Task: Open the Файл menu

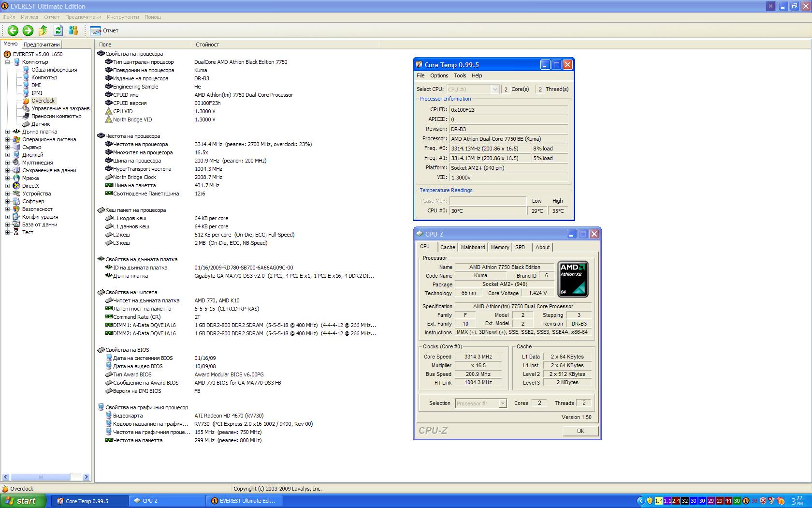Action: (9, 17)
